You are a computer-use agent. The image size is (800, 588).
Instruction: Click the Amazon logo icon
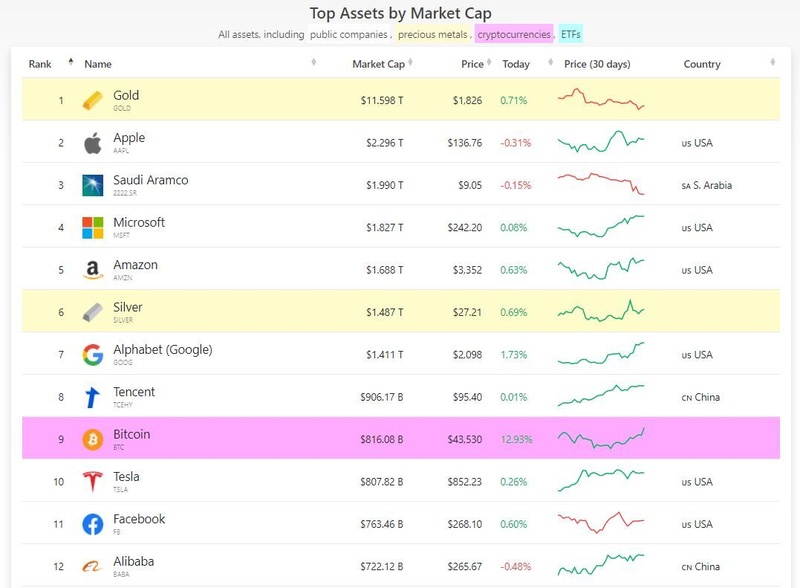click(x=92, y=270)
